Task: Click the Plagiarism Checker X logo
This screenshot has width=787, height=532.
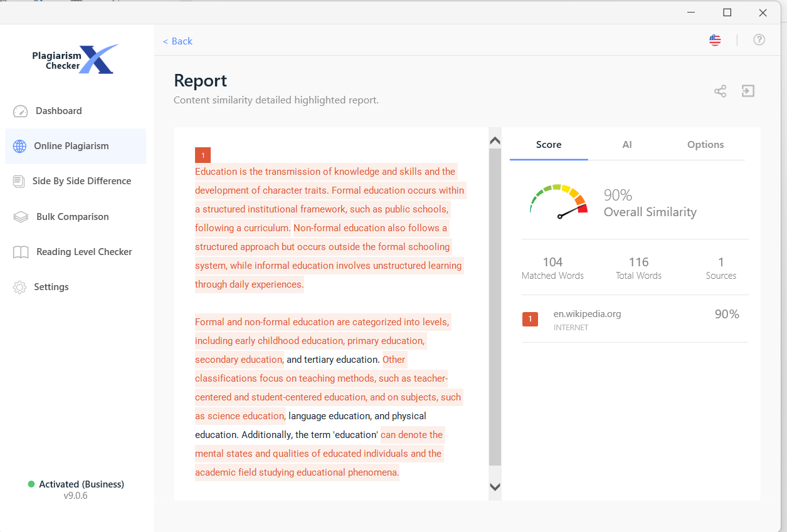Action: coord(76,60)
